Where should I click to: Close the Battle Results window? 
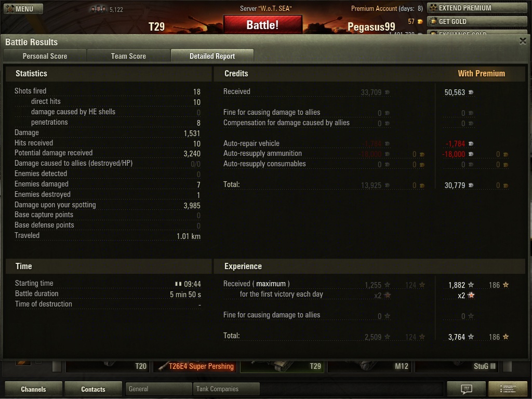tap(523, 41)
